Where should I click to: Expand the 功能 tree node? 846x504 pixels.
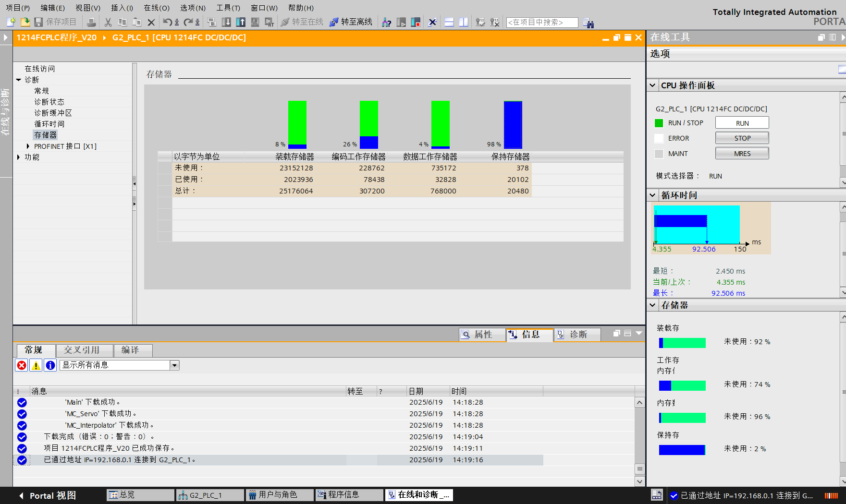(19, 157)
